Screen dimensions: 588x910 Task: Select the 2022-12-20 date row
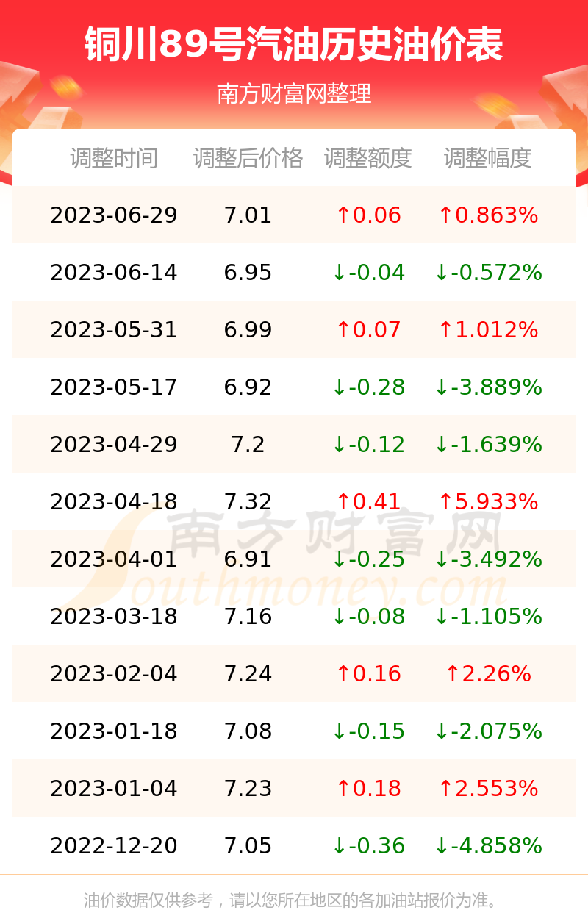(294, 846)
